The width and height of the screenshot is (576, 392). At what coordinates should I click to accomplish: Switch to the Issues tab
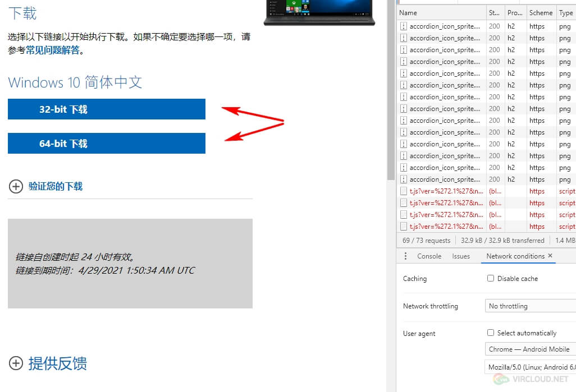tap(461, 256)
